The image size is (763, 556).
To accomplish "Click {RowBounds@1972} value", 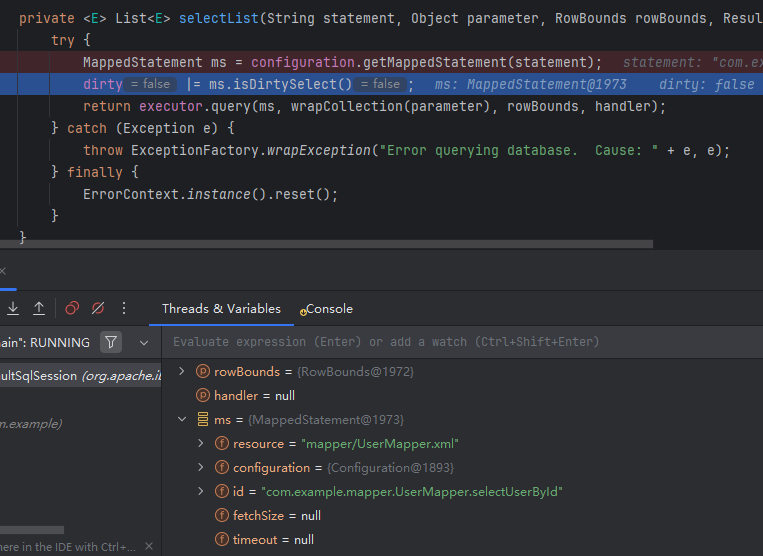I will (355, 372).
